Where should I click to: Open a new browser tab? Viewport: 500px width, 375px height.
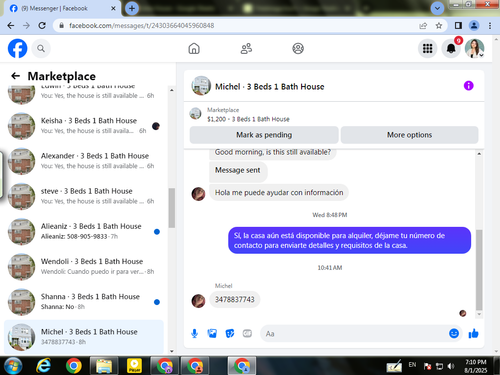[x=132, y=8]
